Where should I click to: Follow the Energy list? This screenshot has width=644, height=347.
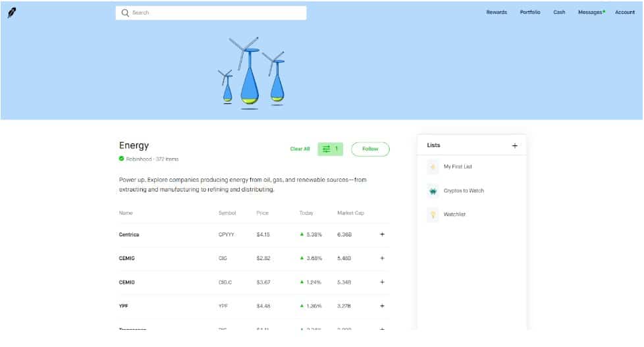(x=370, y=149)
